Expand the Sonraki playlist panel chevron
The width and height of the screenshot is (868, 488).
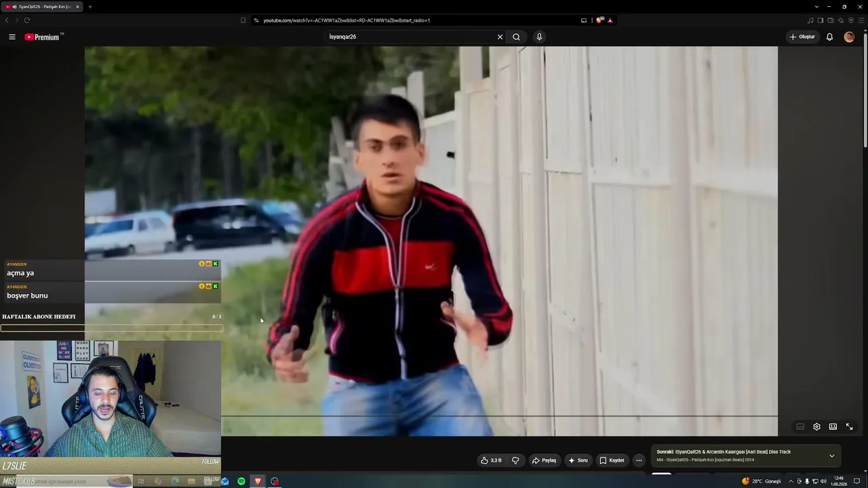click(x=832, y=455)
